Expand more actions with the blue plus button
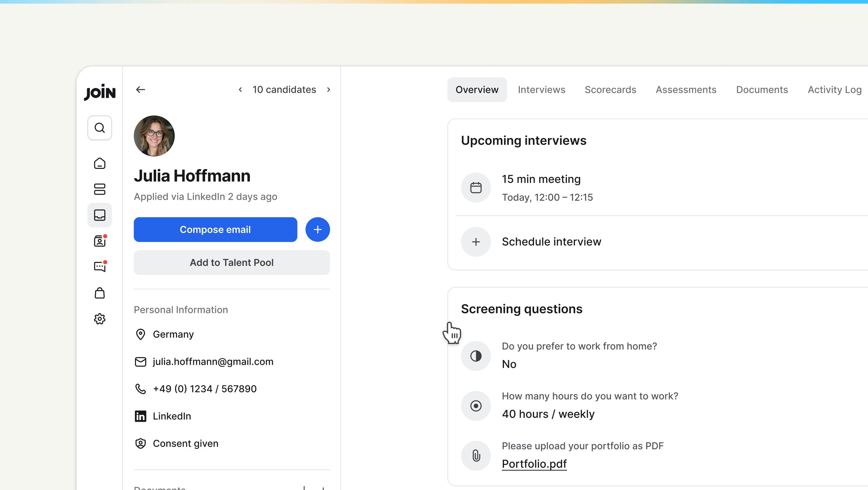 (317, 229)
